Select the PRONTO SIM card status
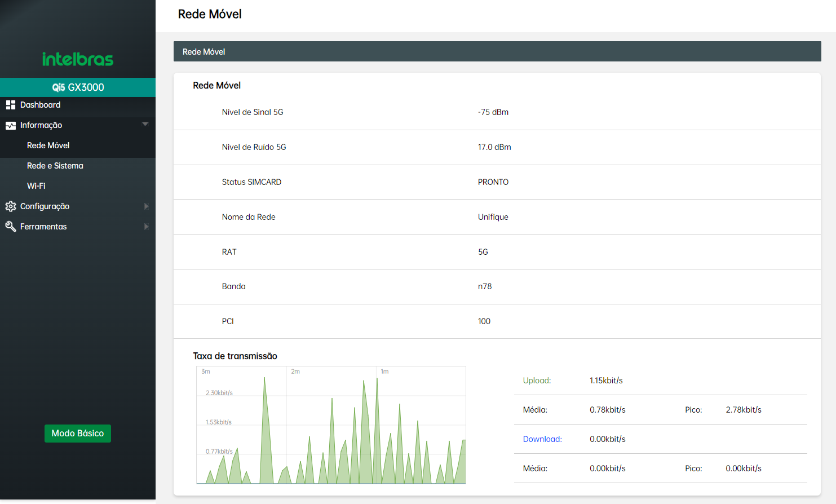836x504 pixels. coord(493,182)
